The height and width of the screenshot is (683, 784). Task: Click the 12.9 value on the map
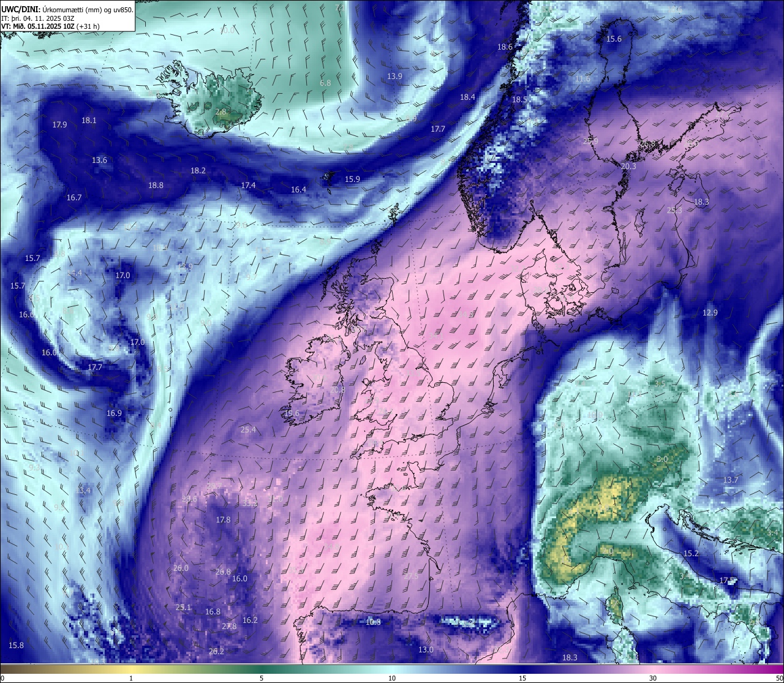[710, 313]
